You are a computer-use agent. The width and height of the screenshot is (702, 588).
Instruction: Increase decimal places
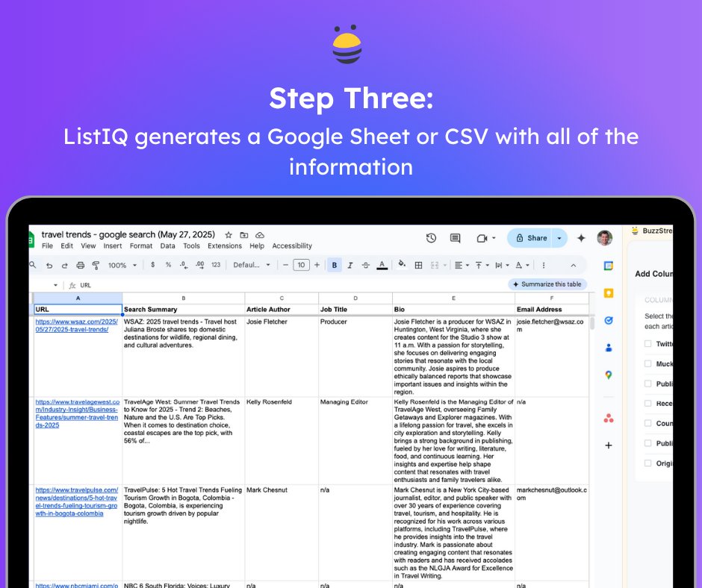coord(199,265)
